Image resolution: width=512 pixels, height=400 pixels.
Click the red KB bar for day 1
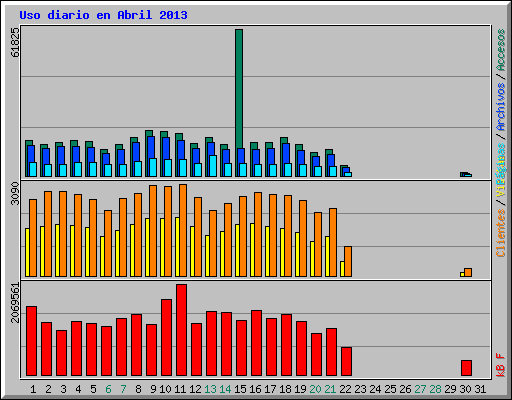coord(31,341)
